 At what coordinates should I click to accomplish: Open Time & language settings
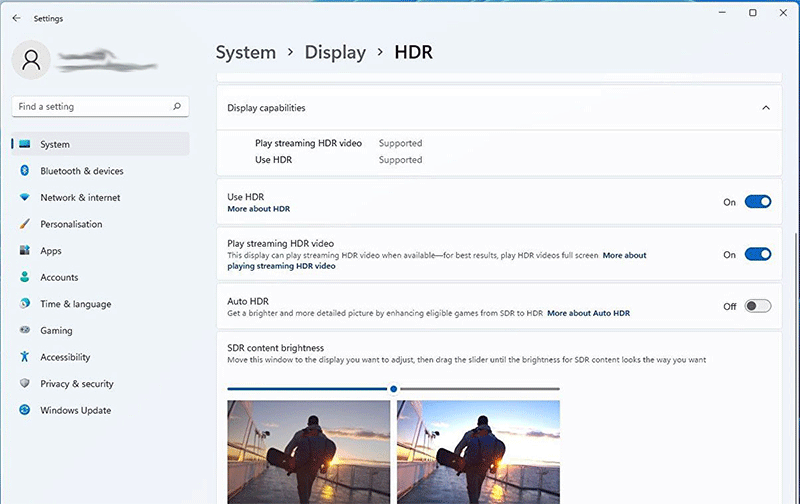click(101, 303)
